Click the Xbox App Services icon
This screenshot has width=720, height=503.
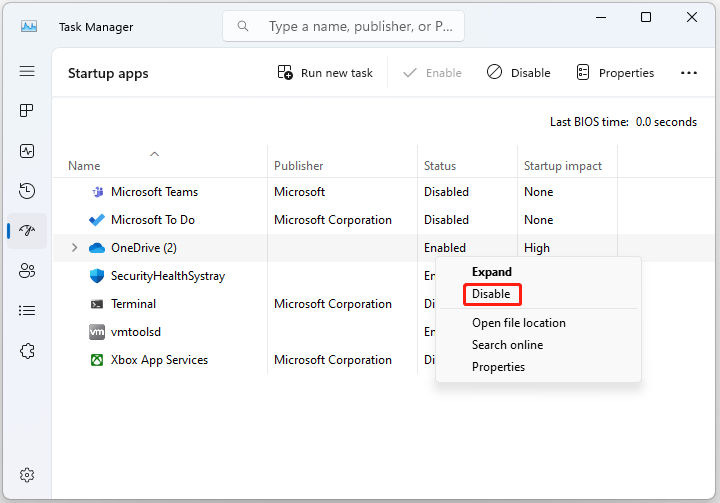tap(97, 360)
